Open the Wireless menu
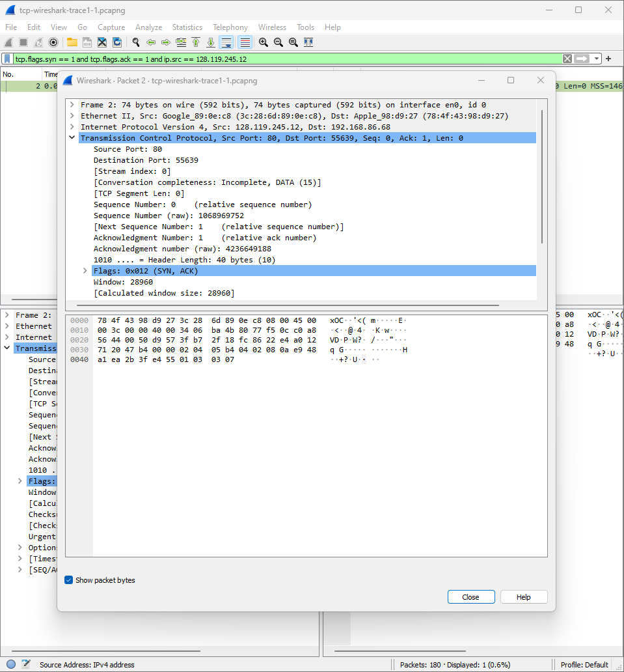This screenshot has height=672, width=624. (272, 27)
